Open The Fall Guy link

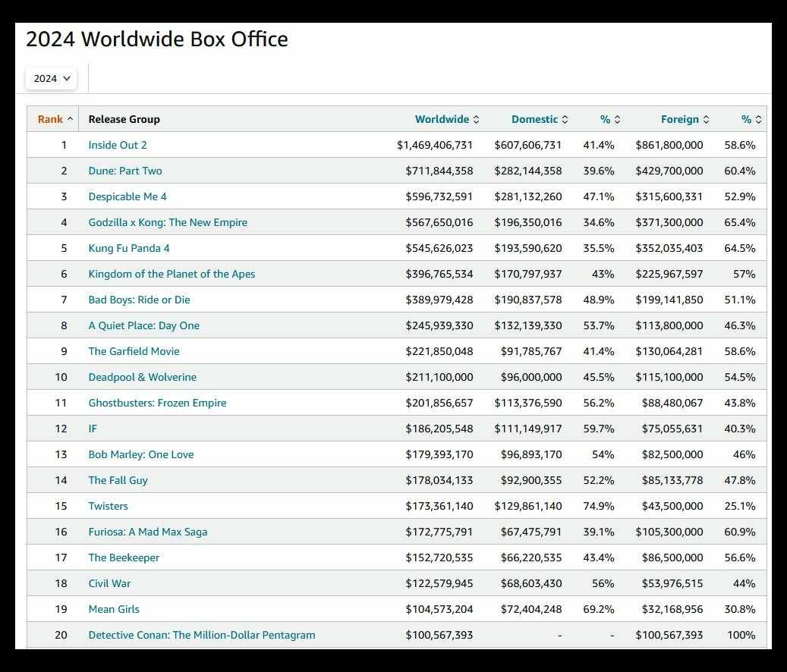(118, 480)
